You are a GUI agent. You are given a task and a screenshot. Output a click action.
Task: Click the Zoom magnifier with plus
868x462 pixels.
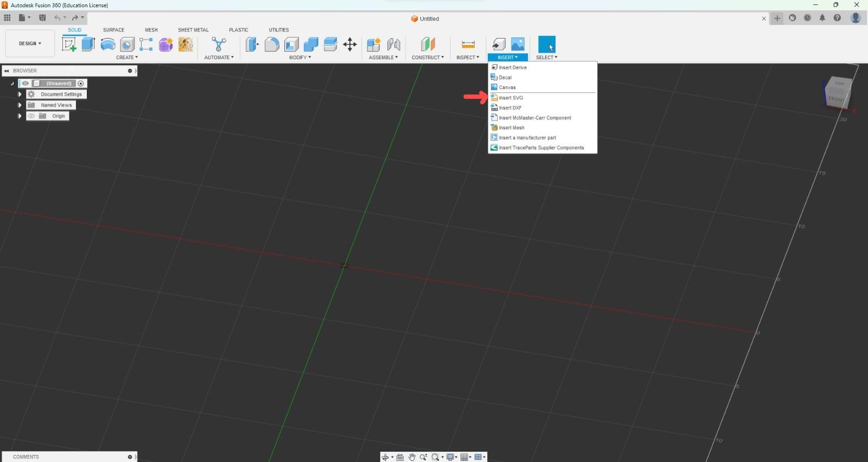pos(423,457)
